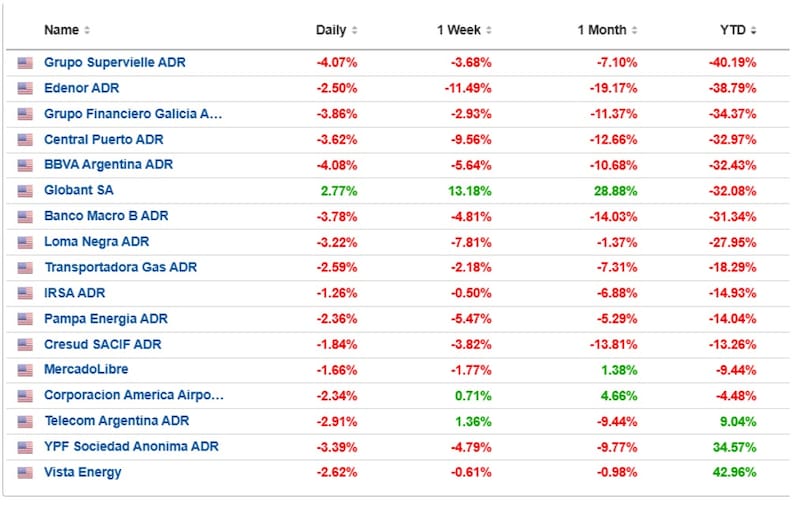This screenshot has width=800, height=506.
Task: Select the Pampa Energia ADR link
Action: pos(106,319)
